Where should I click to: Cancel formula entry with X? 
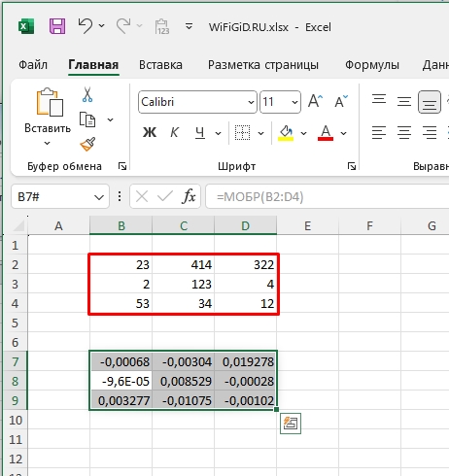click(x=142, y=196)
